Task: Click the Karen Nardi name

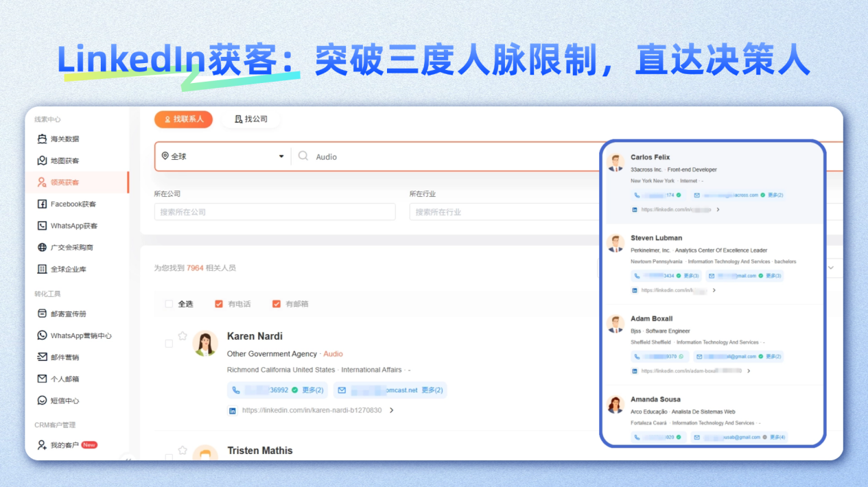Action: click(x=255, y=336)
